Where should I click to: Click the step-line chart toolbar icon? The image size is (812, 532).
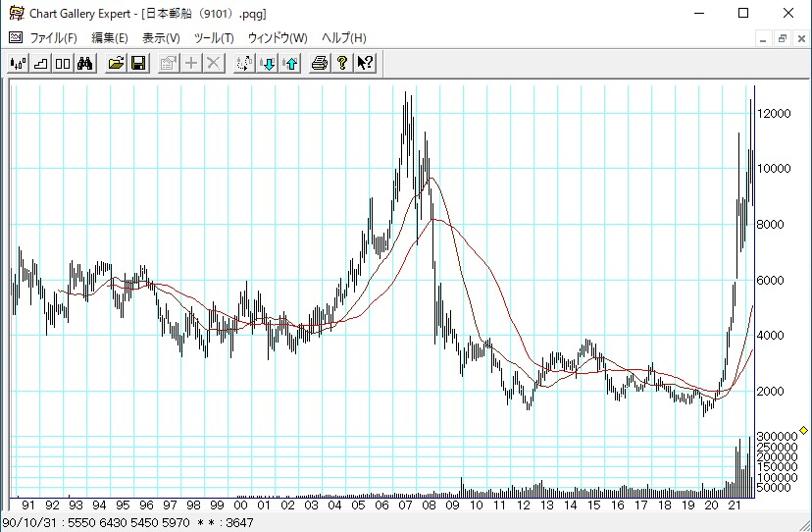click(40, 64)
